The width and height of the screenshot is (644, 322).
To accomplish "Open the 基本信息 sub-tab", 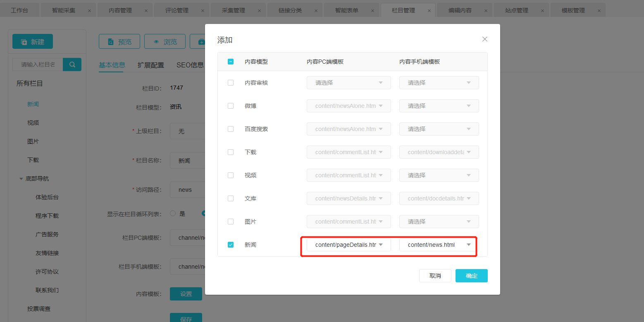I will [112, 65].
